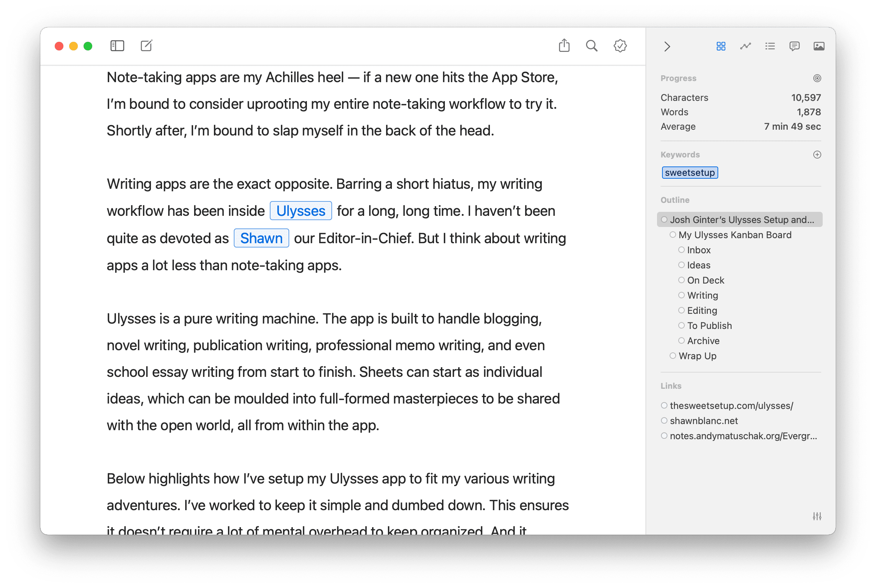The height and width of the screenshot is (588, 876).
Task: Click the Outline section header
Action: point(675,200)
